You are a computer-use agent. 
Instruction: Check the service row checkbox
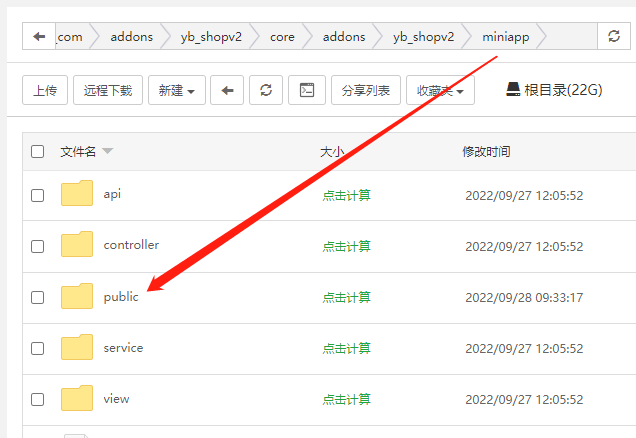(37, 348)
